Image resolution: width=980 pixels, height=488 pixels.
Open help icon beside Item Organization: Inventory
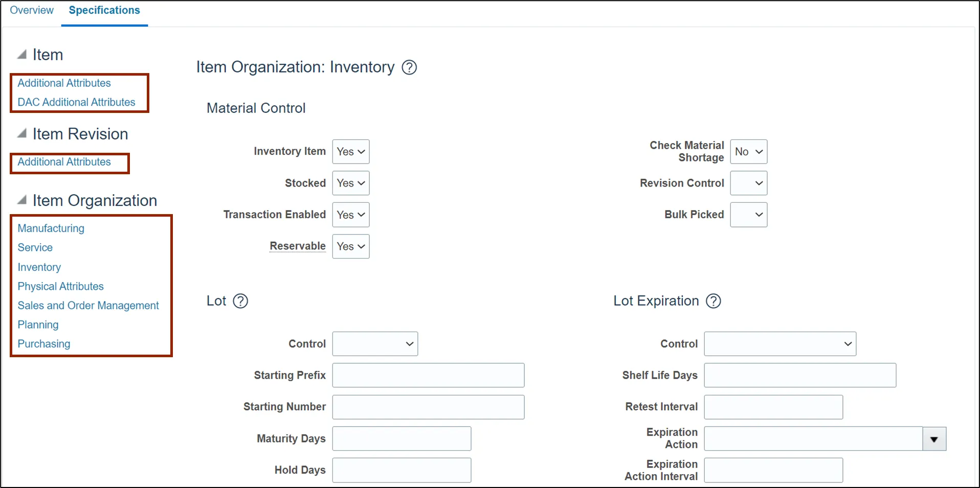[x=409, y=67]
